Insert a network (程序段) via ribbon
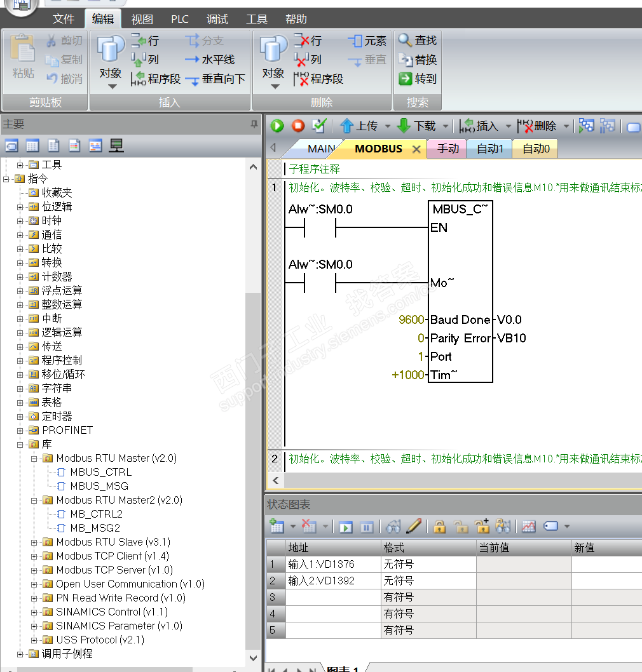Image resolution: width=642 pixels, height=672 pixels. tap(156, 78)
